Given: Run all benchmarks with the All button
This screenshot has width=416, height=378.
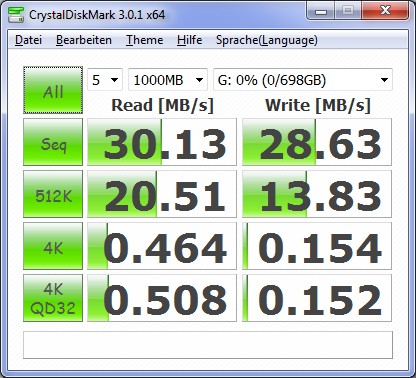Looking at the screenshot, I should [x=53, y=90].
